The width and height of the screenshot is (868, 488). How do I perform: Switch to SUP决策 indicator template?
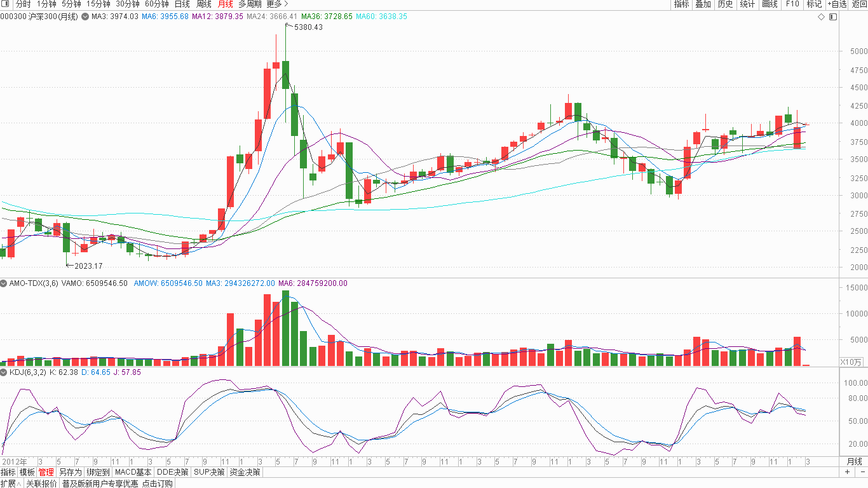[209, 473]
